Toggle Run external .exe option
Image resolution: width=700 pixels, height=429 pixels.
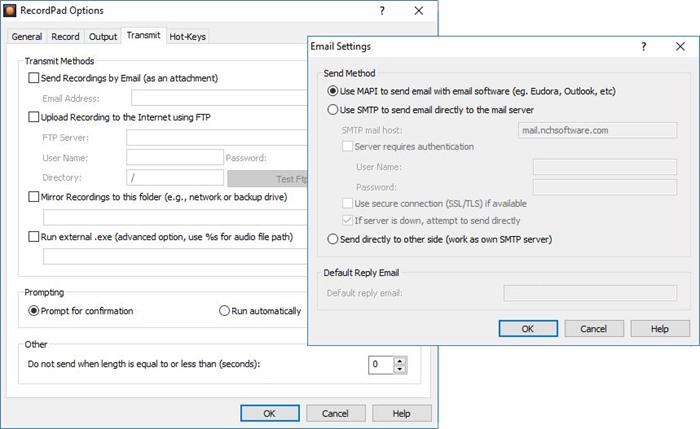[35, 237]
